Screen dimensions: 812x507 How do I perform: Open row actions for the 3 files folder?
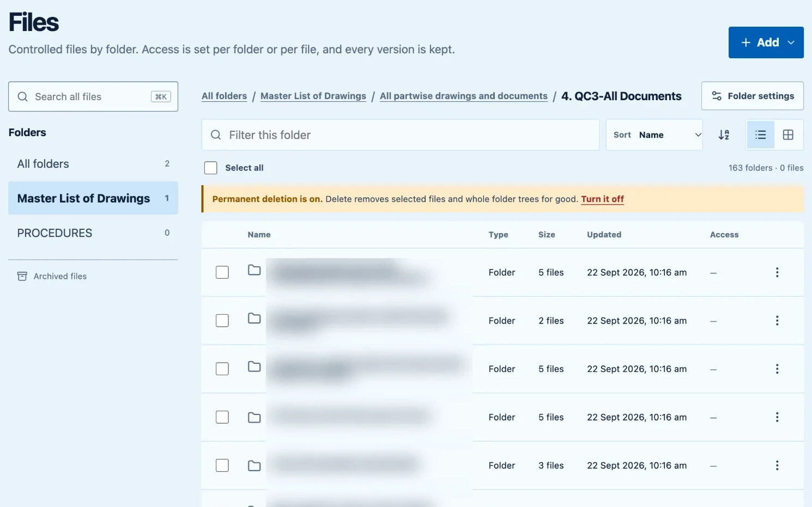pyautogui.click(x=777, y=466)
